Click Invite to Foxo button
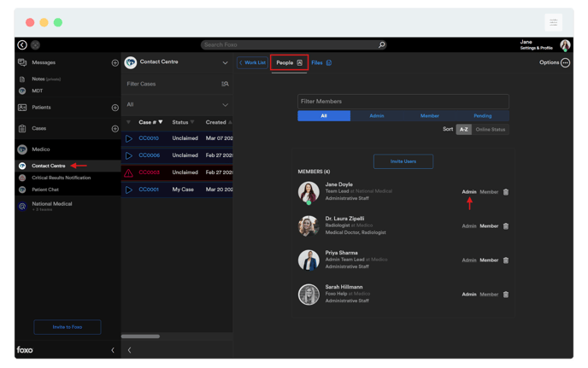The width and height of the screenshot is (588, 368). click(x=68, y=327)
